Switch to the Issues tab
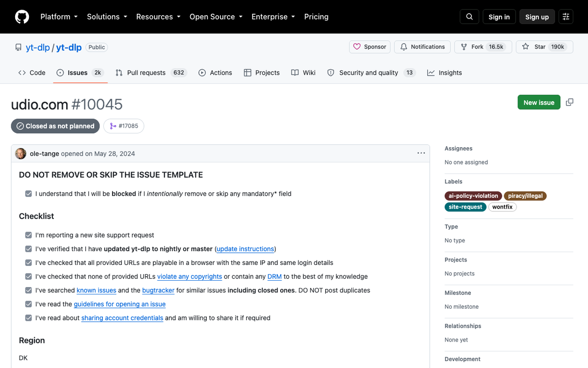The height and width of the screenshot is (368, 588). pyautogui.click(x=80, y=73)
